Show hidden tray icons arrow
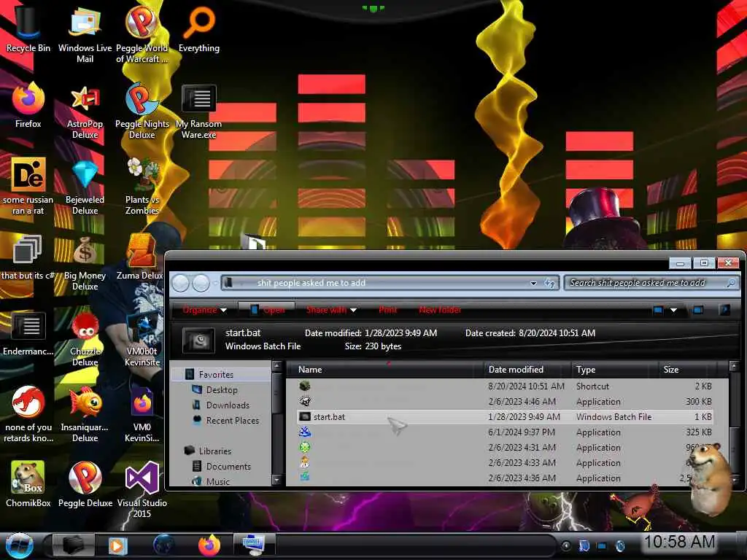 [566, 545]
